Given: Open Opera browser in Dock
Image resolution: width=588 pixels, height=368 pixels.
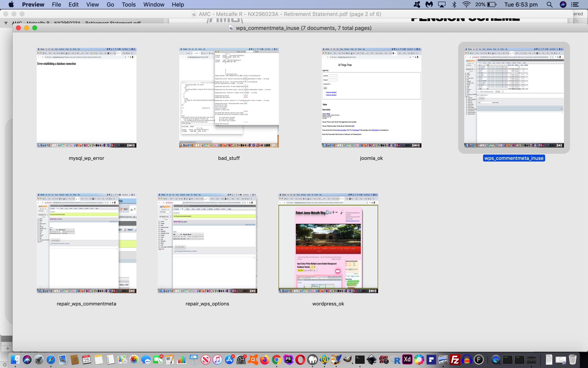Looking at the screenshot, I should 301,359.
